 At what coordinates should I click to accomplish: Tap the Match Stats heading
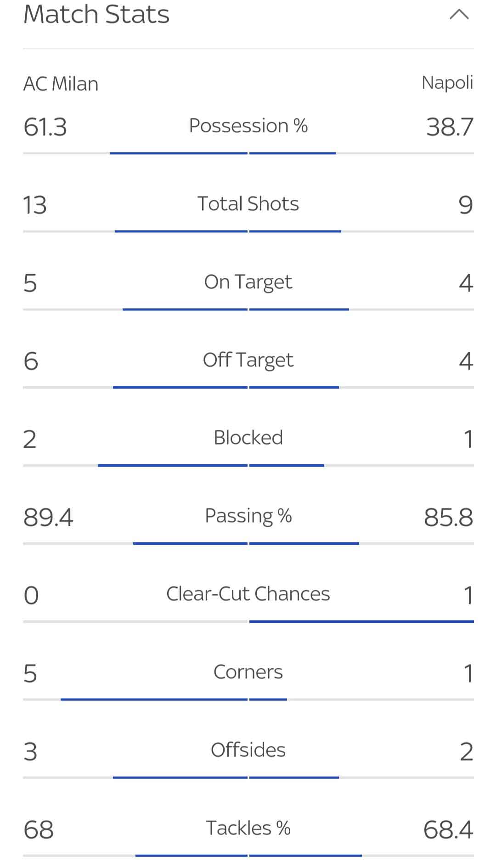click(x=96, y=14)
